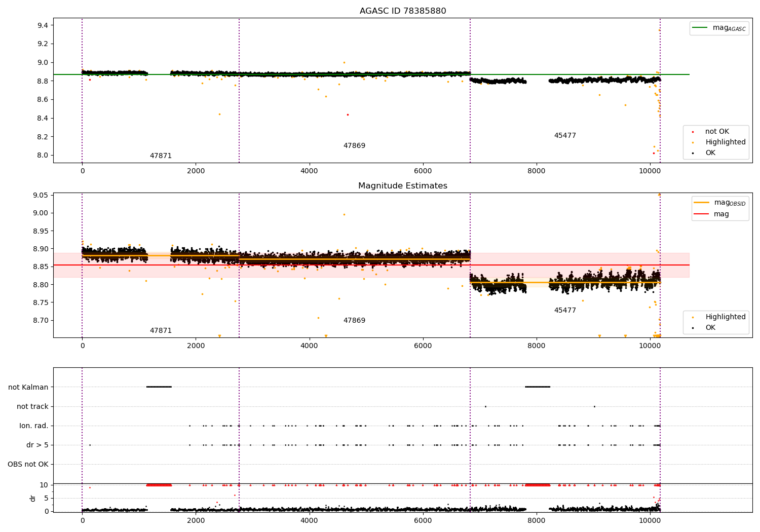This screenshot has height=532, width=760.
Task: Click the 'not track' axis label
Action: (x=32, y=407)
